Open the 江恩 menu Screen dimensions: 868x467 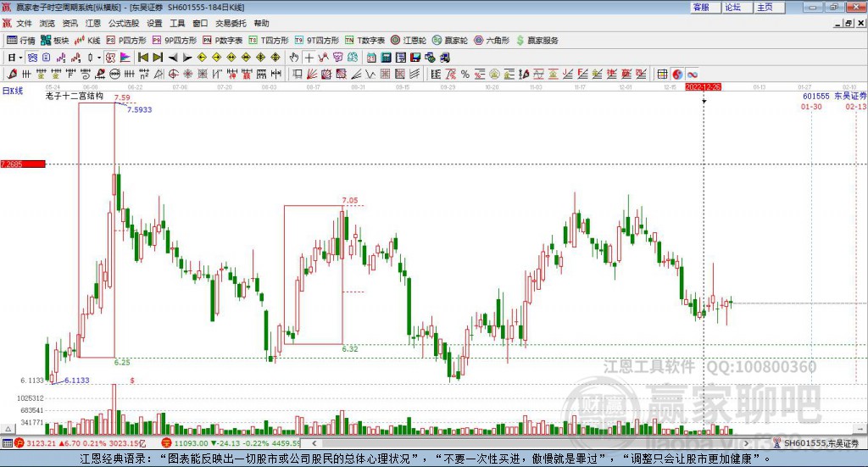pyautogui.click(x=93, y=23)
